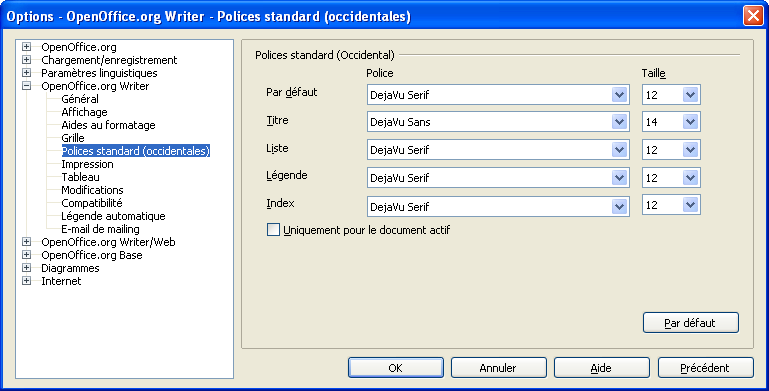This screenshot has height=391, width=769.
Task: Select E-mail de mailing entry
Action: (x=101, y=229)
